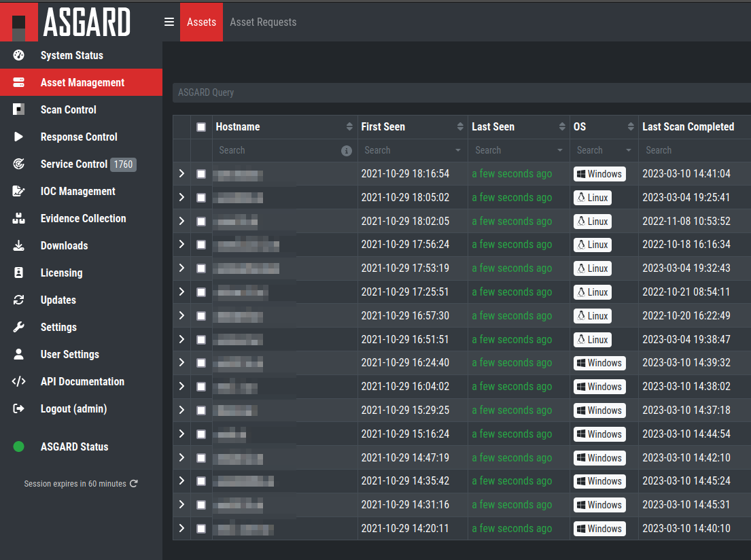Expand the row first seen 17:53:19
Screen dimensions: 751x560
pos(181,268)
